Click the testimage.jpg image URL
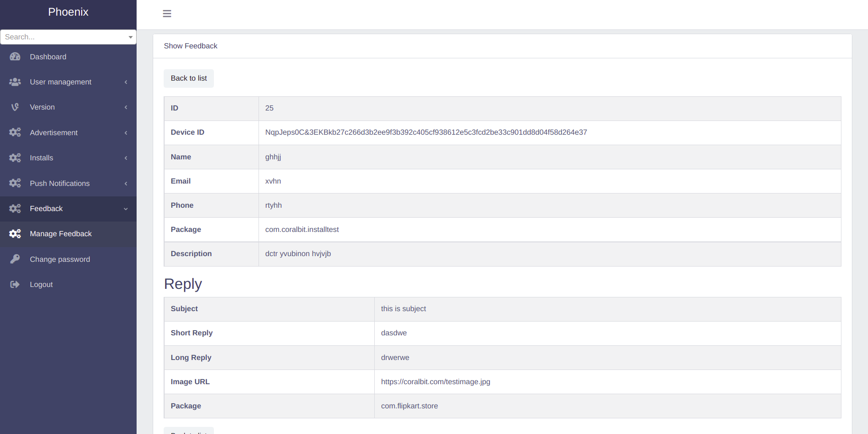Screen dimensions: 868x434 click(x=436, y=382)
